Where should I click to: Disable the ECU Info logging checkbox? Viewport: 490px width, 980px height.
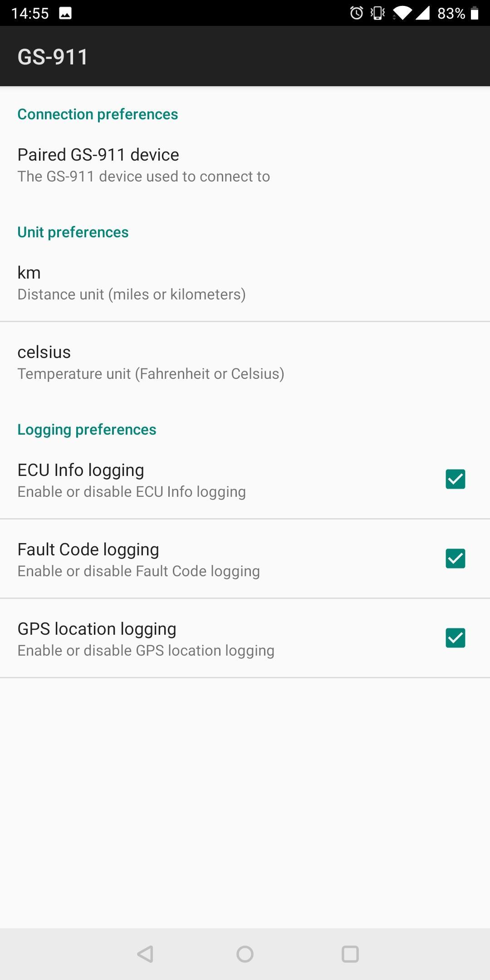point(455,479)
